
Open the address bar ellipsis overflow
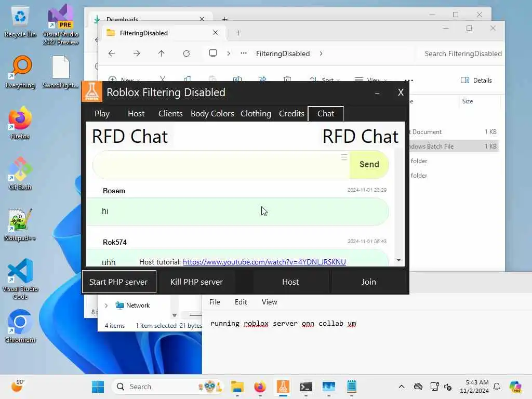point(243,54)
